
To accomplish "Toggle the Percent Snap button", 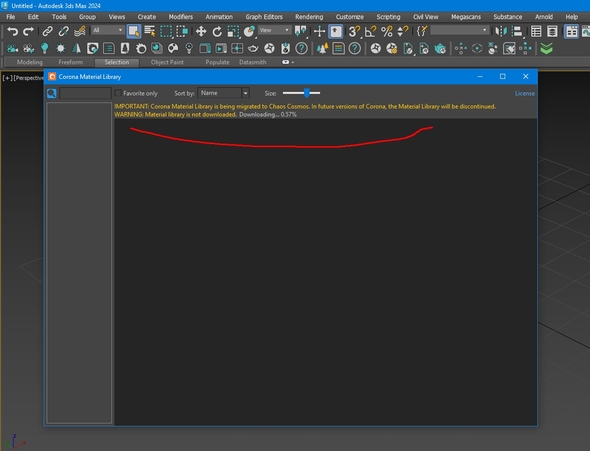I will click(386, 32).
